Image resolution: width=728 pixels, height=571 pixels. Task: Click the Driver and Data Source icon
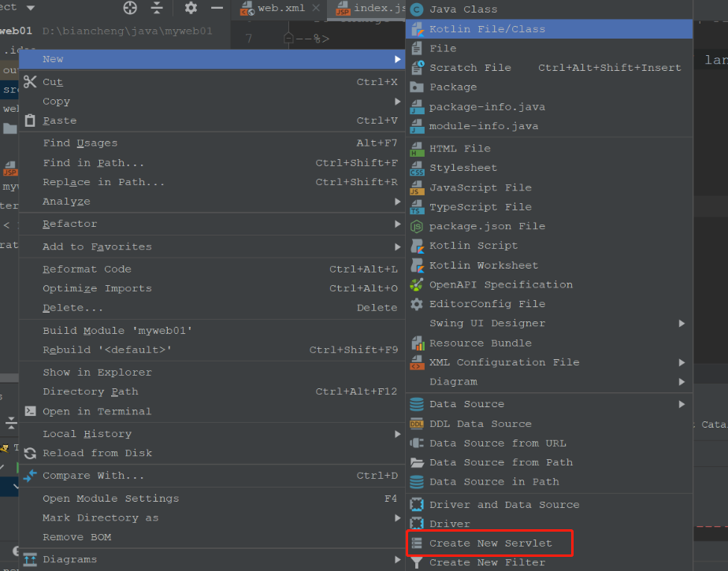[x=417, y=505]
